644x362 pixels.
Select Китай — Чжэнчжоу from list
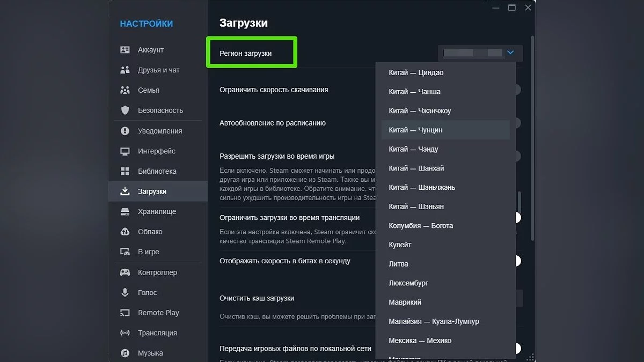click(445, 110)
